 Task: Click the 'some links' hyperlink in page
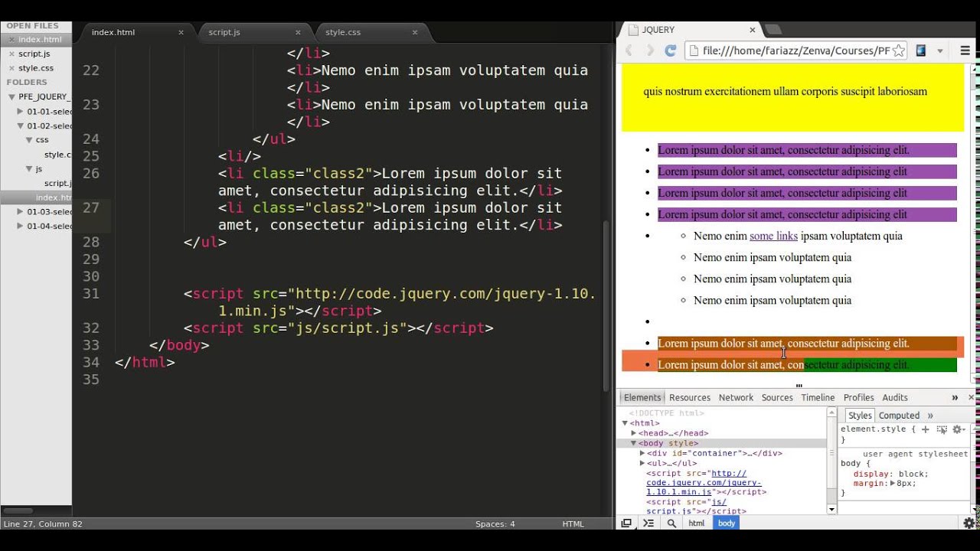773,236
